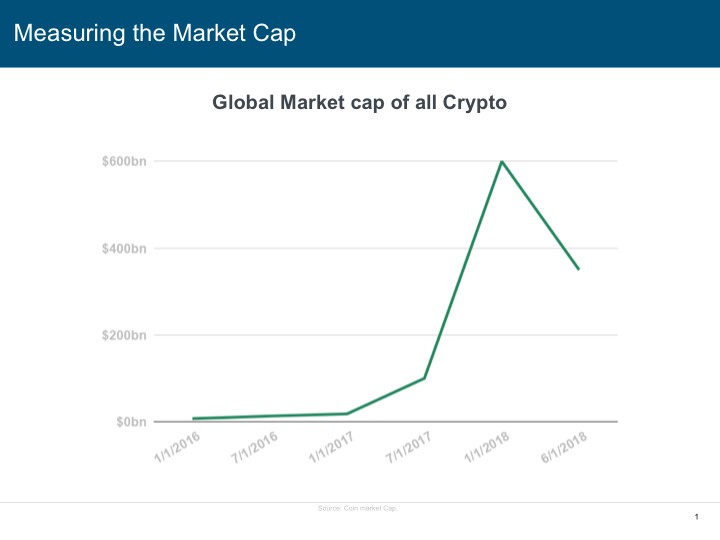Select the slide page number 1
This screenshot has width=720, height=540.
pos(694,516)
